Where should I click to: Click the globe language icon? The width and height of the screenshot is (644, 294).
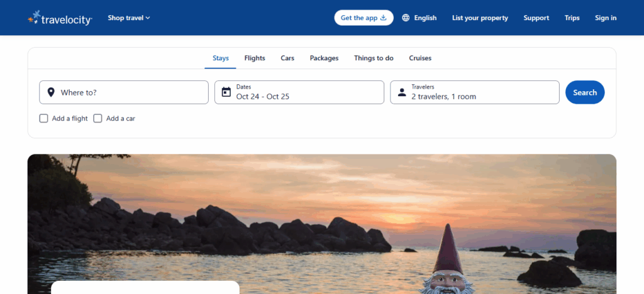pos(406,18)
